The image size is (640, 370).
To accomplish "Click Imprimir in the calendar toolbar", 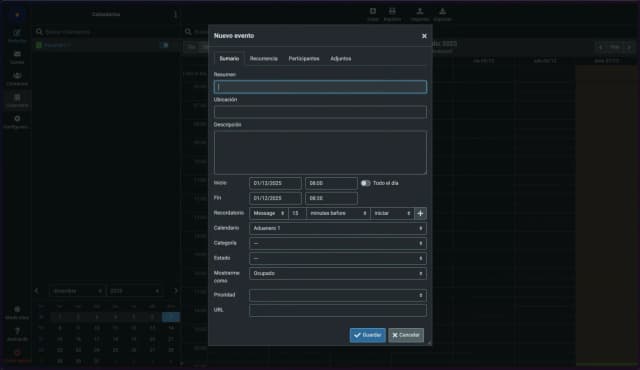I will tap(392, 14).
